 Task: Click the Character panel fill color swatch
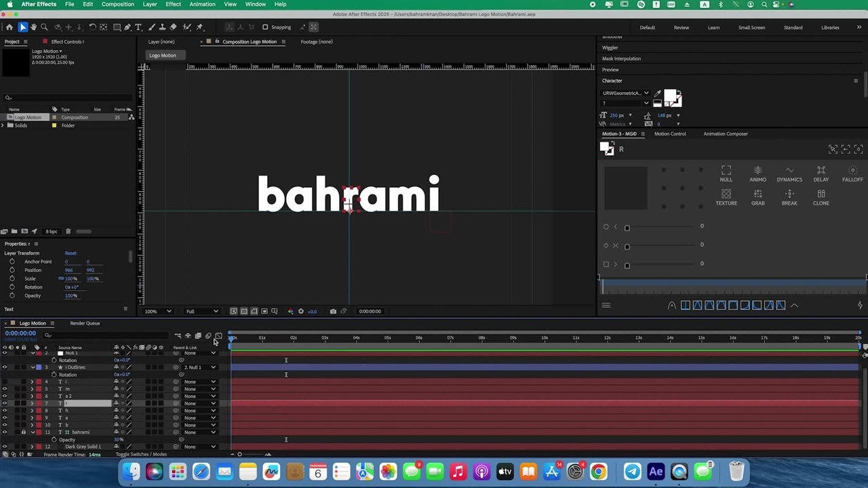coord(670,96)
